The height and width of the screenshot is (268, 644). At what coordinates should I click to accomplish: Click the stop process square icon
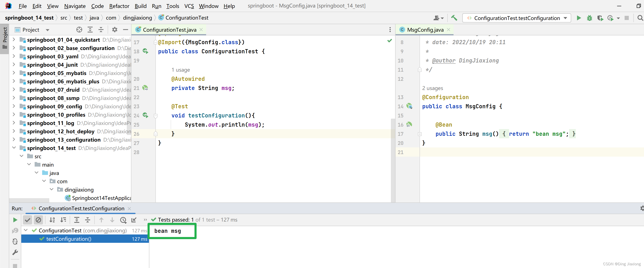(x=627, y=18)
